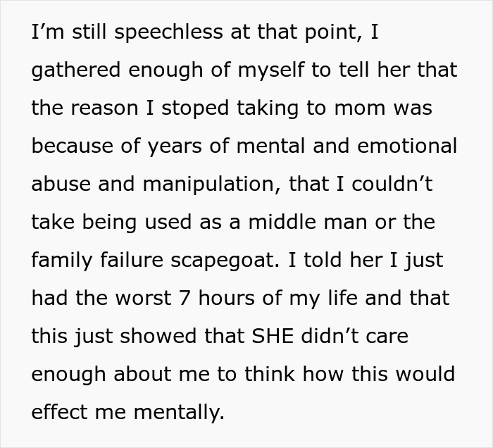
Task: Click the word "emotional"
Action: [x=407, y=146]
